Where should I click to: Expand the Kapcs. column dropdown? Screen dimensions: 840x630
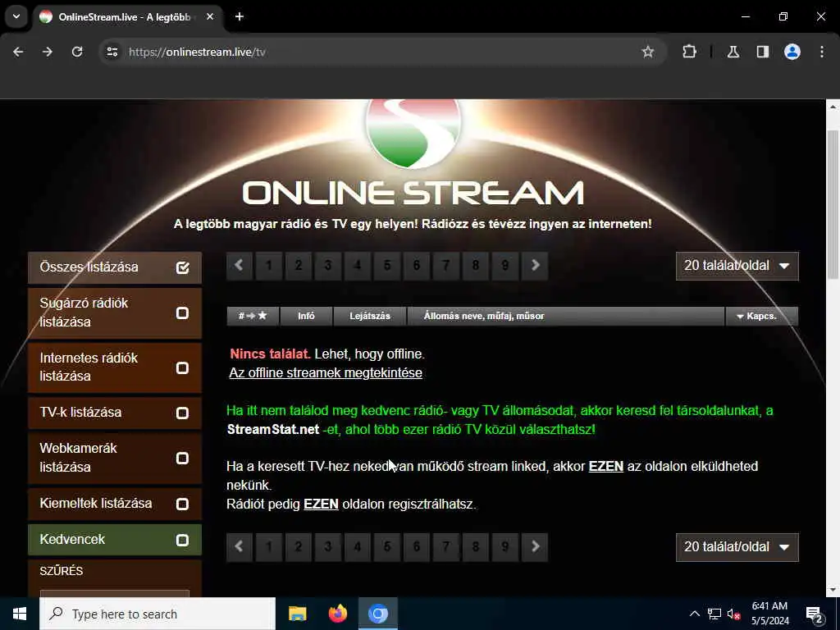pos(761,316)
